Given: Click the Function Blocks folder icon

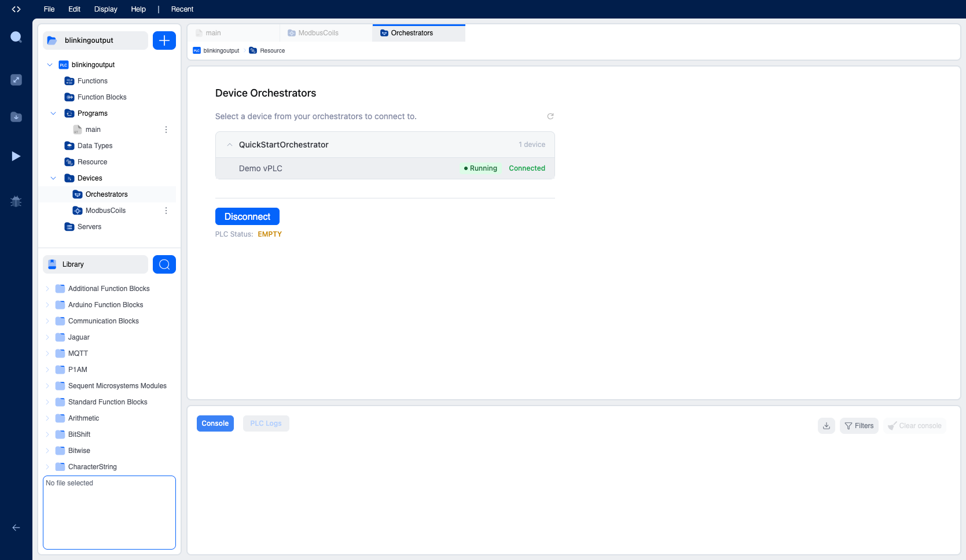Looking at the screenshot, I should click(x=69, y=97).
